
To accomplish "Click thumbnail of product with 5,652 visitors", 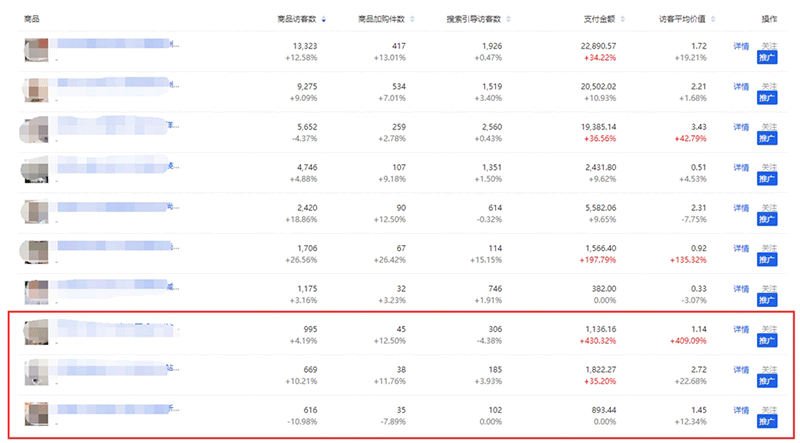I will (x=37, y=132).
